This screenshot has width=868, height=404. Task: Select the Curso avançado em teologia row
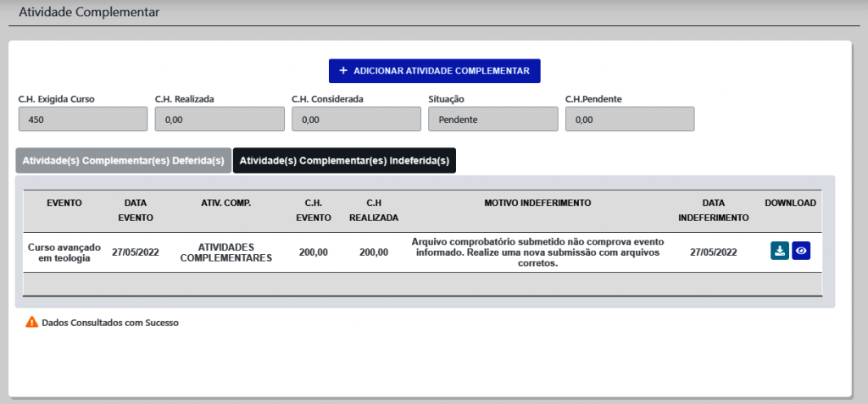click(64, 252)
